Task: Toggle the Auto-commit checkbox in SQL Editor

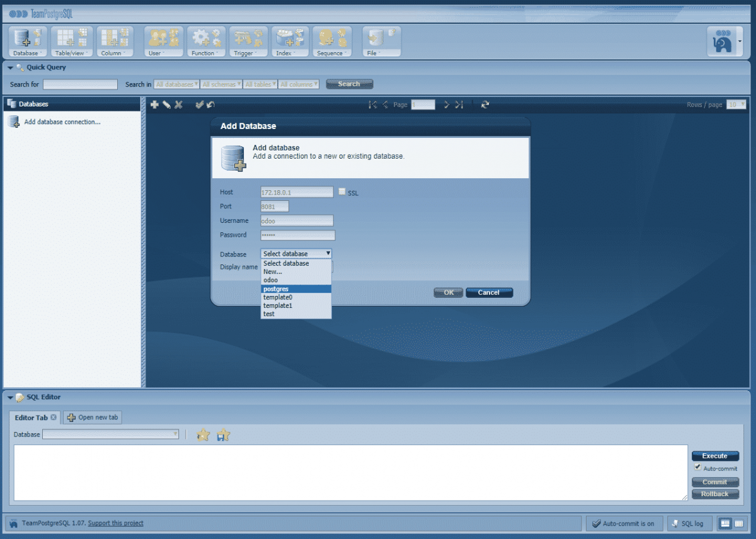Action: (697, 468)
